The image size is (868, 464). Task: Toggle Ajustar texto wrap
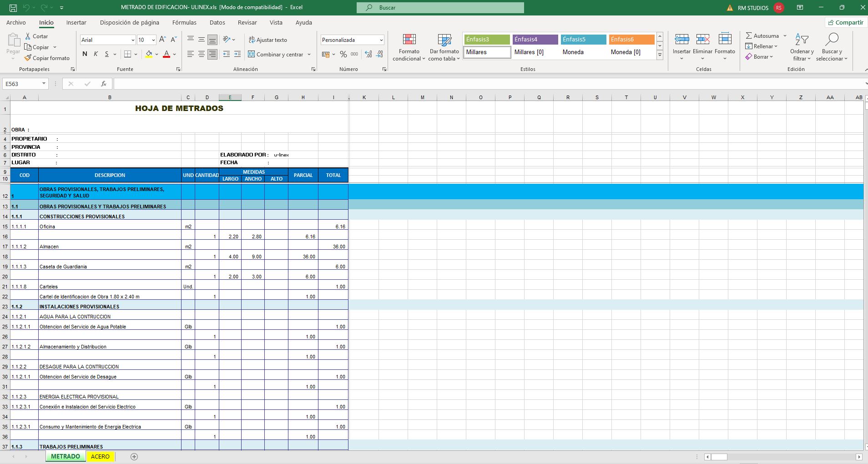(x=268, y=40)
